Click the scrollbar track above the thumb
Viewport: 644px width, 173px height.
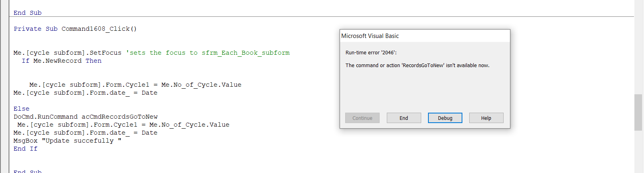point(638,48)
